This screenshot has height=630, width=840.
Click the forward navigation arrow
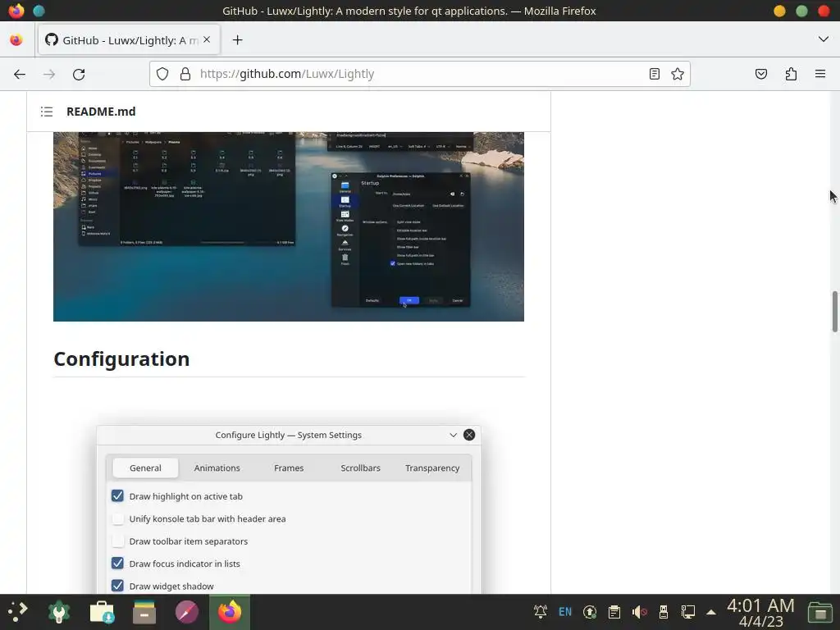pyautogui.click(x=49, y=74)
